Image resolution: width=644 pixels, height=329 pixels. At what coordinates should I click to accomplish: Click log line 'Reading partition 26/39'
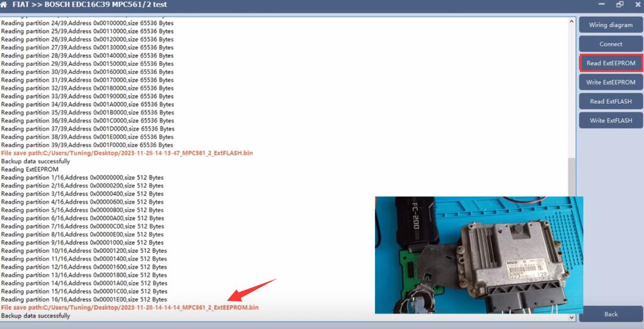tap(87, 40)
